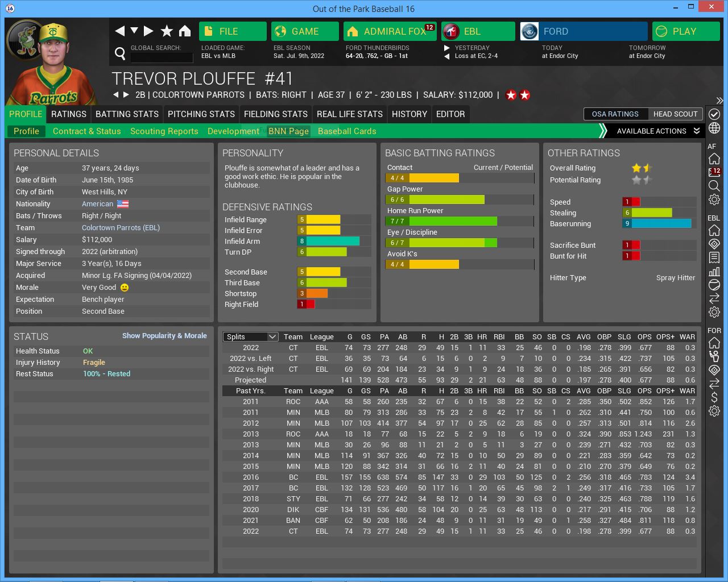Screen dimensions: 728x582
Task: Click the globe icon in right sidebar
Action: [x=714, y=128]
